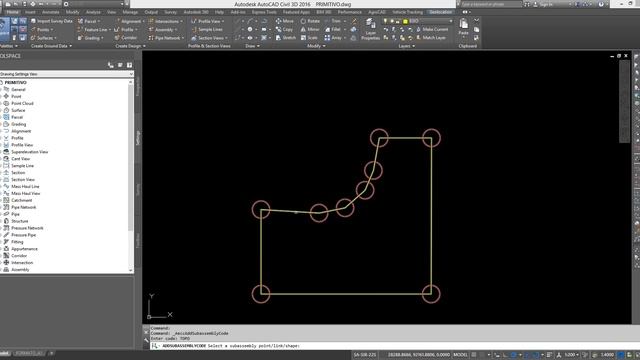The height and width of the screenshot is (360, 640).
Task: Click the bottom-left circle of the polygon
Action: pyautogui.click(x=261, y=293)
